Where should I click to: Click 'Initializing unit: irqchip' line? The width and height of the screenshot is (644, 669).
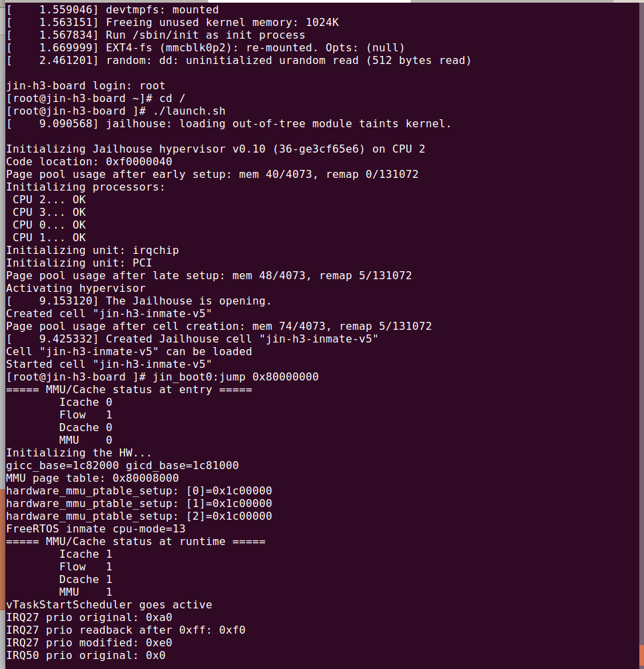[93, 251]
